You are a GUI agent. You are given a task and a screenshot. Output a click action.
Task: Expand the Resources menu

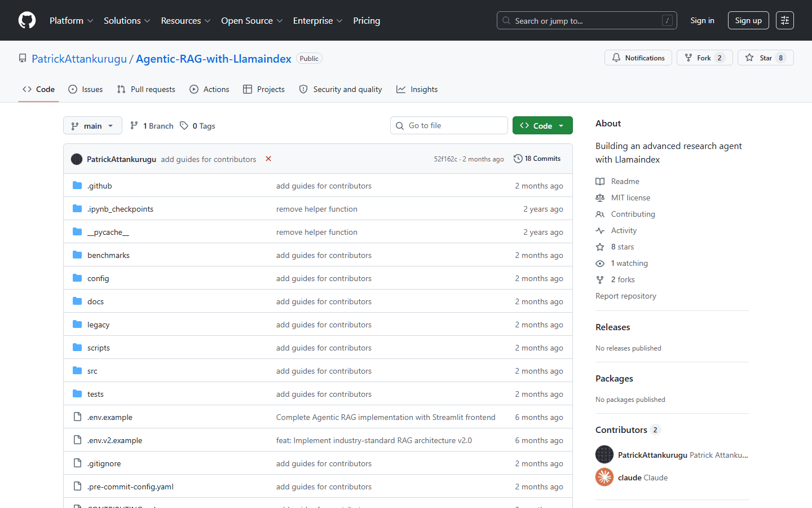pyautogui.click(x=186, y=20)
